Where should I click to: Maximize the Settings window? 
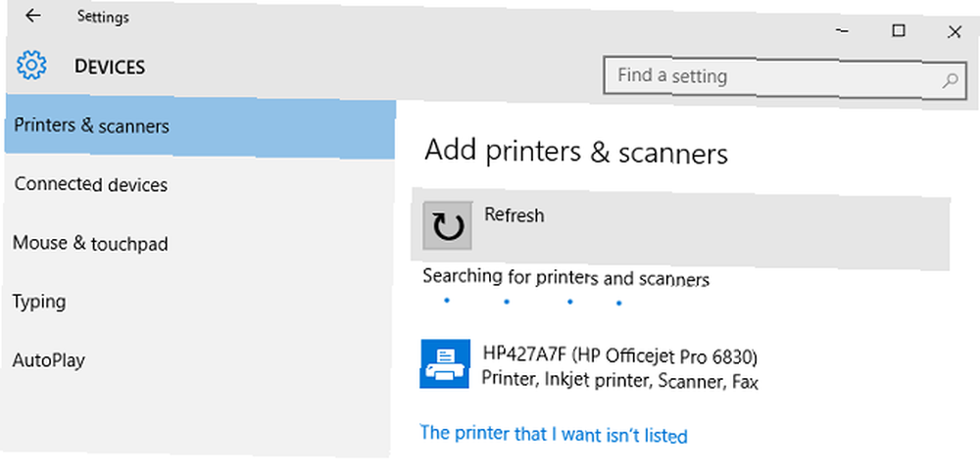point(898,30)
